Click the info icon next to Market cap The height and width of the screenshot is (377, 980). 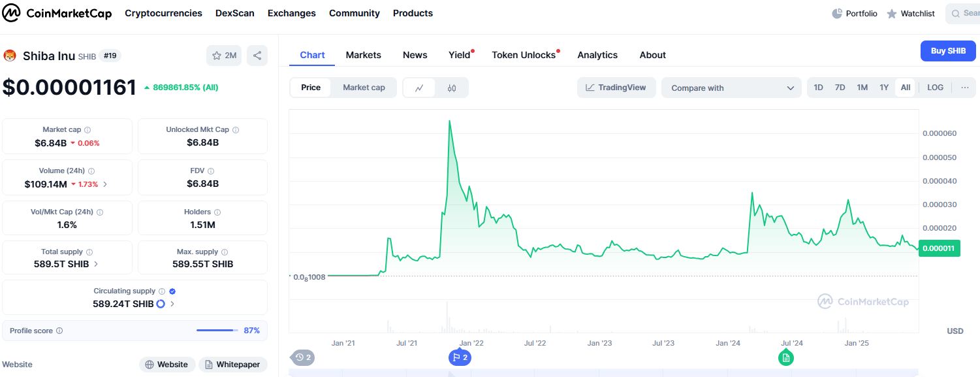coord(87,130)
